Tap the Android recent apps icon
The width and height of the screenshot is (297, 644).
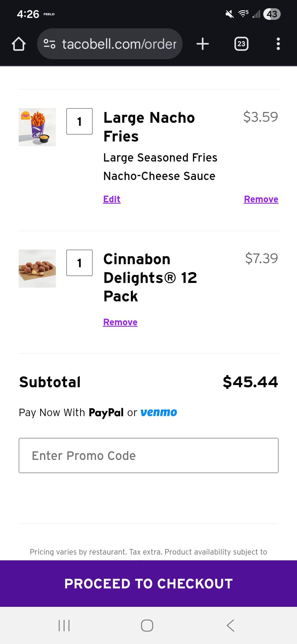pyautogui.click(x=64, y=625)
